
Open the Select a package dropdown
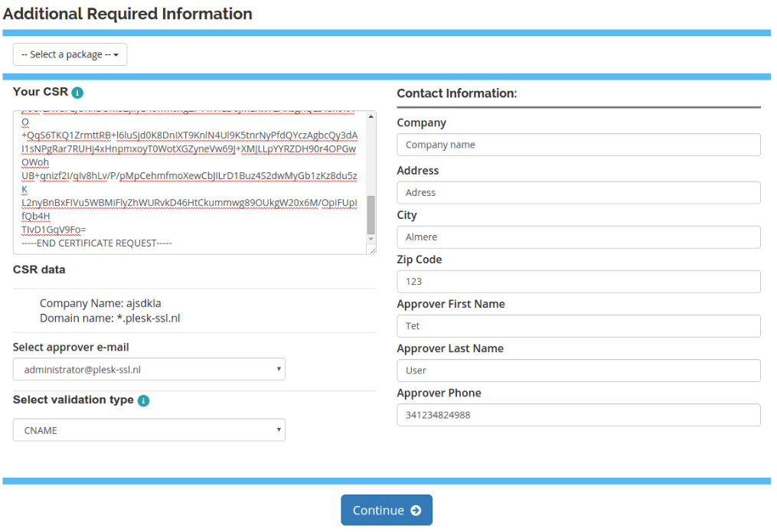[x=70, y=54]
